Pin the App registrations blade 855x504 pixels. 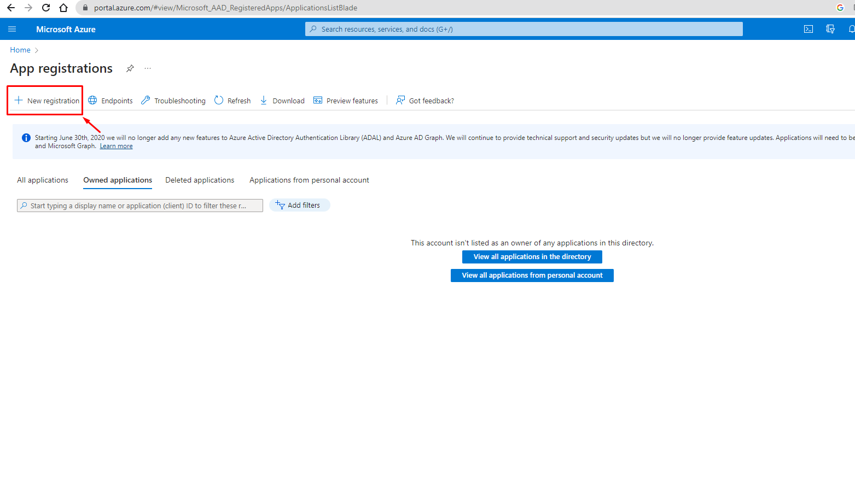pos(130,68)
